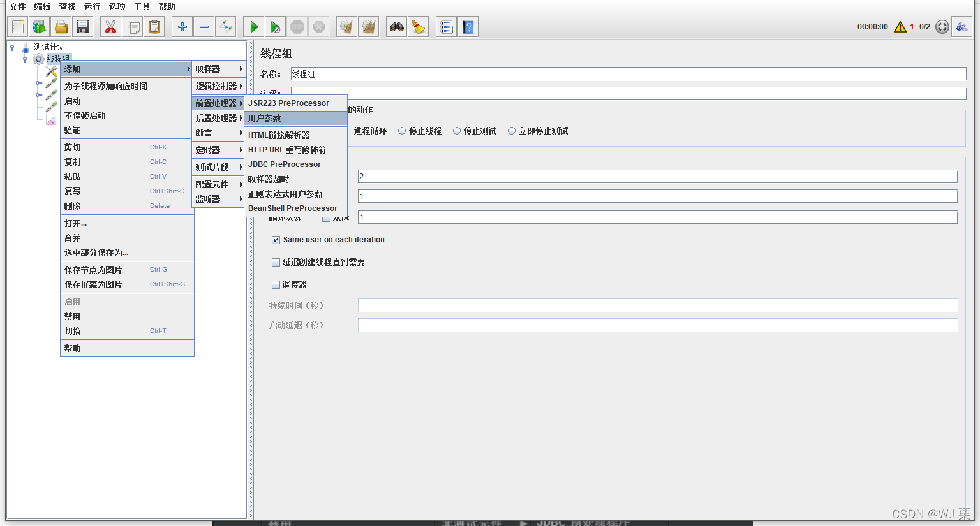The image size is (980, 526).
Task: Click 删除 in the context menu
Action: point(127,206)
